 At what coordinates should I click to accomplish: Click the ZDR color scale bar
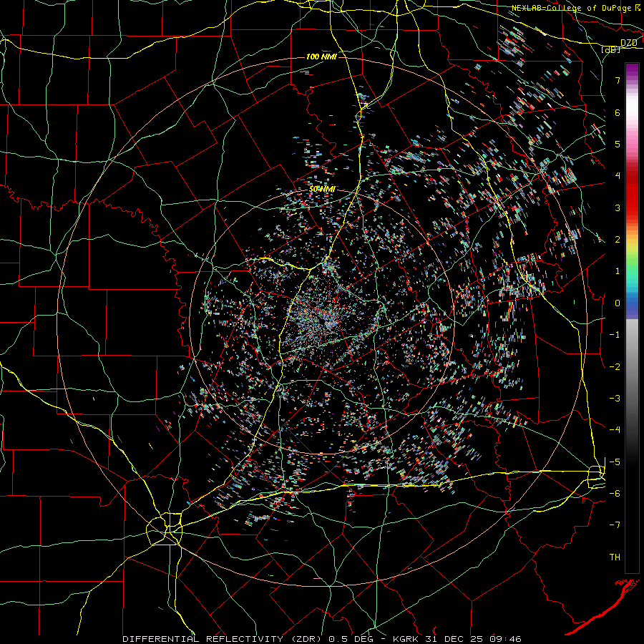(x=632, y=318)
